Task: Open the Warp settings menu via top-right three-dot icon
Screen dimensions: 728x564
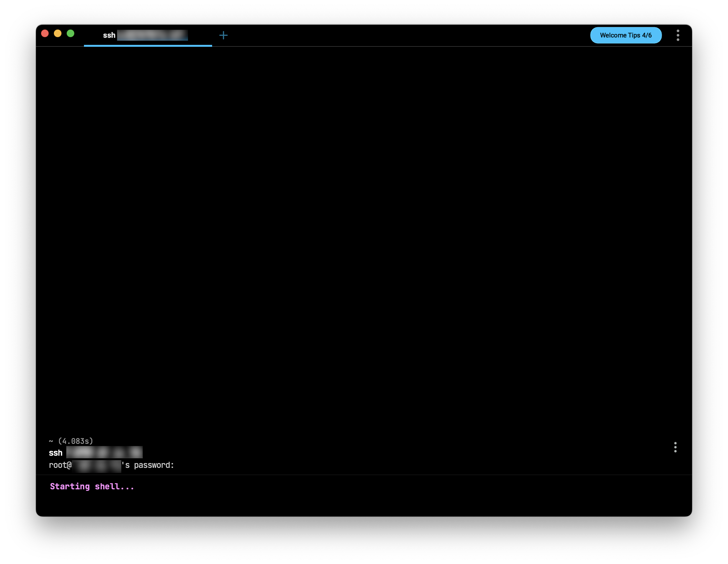Action: 678,35
